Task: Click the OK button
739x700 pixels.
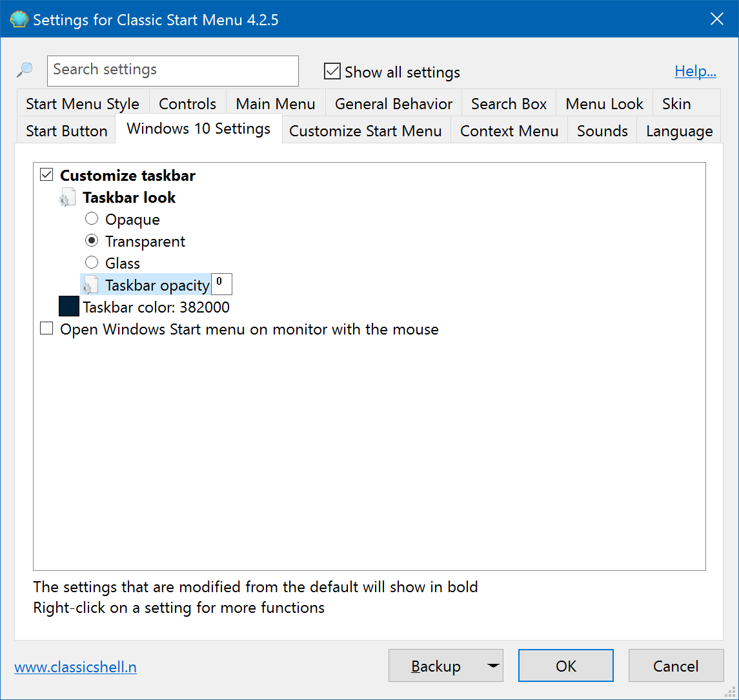Action: (x=565, y=666)
